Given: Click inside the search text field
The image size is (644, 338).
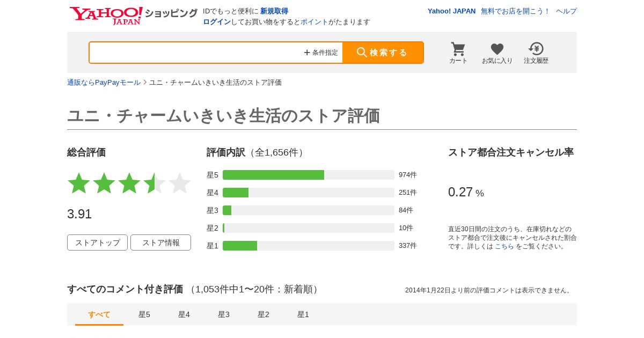Looking at the screenshot, I should click(x=196, y=53).
